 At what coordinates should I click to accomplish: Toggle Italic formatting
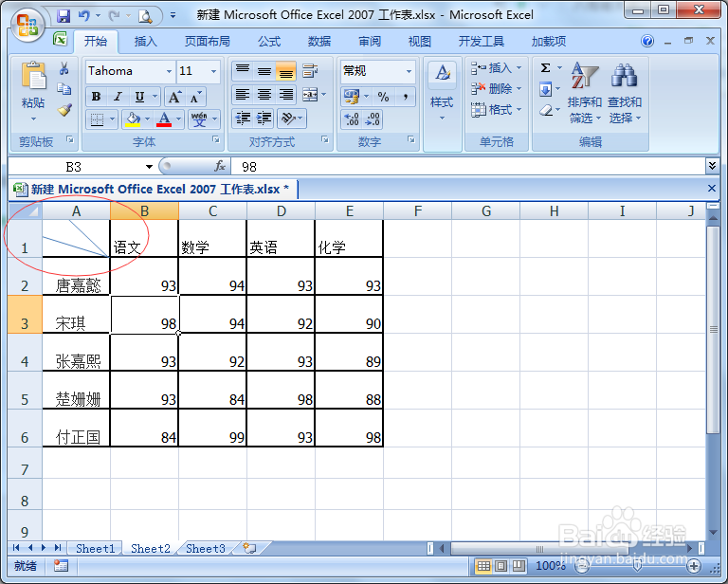pyautogui.click(x=118, y=97)
